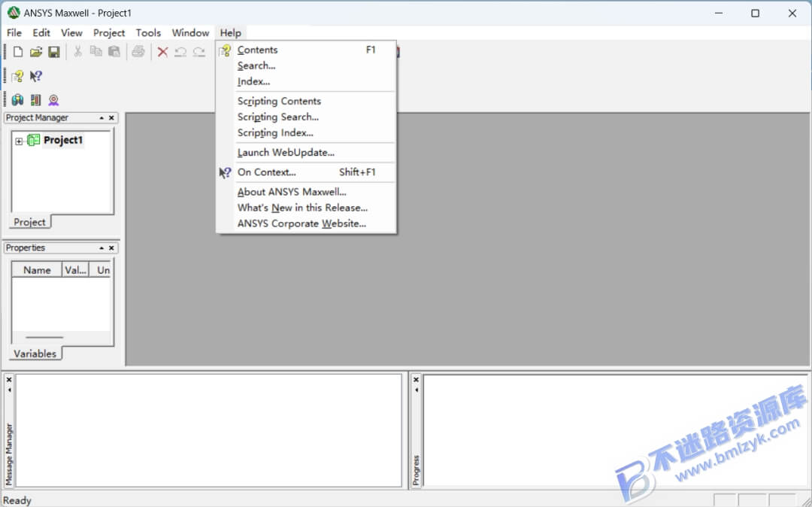Click the Redo arrow icon
This screenshot has height=507, width=812.
point(198,52)
